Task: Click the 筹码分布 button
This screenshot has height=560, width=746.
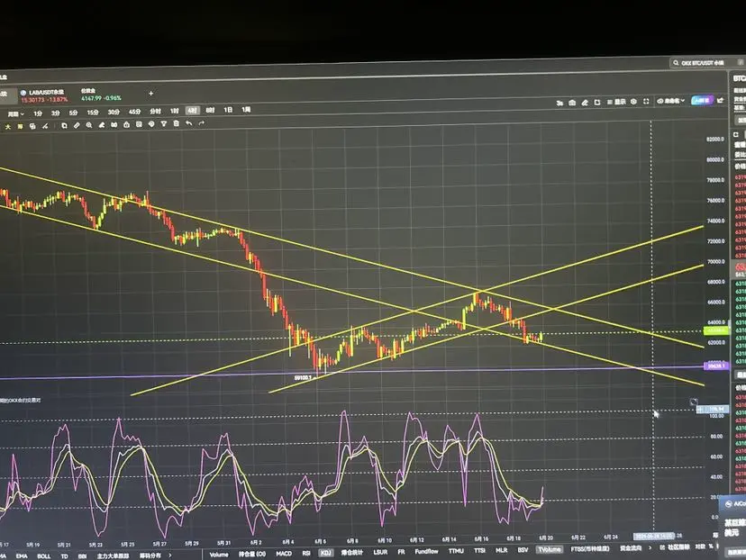Action: click(150, 555)
